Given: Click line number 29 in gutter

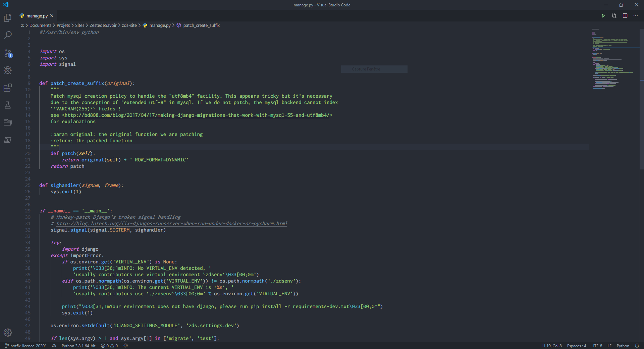Looking at the screenshot, I should coord(28,211).
